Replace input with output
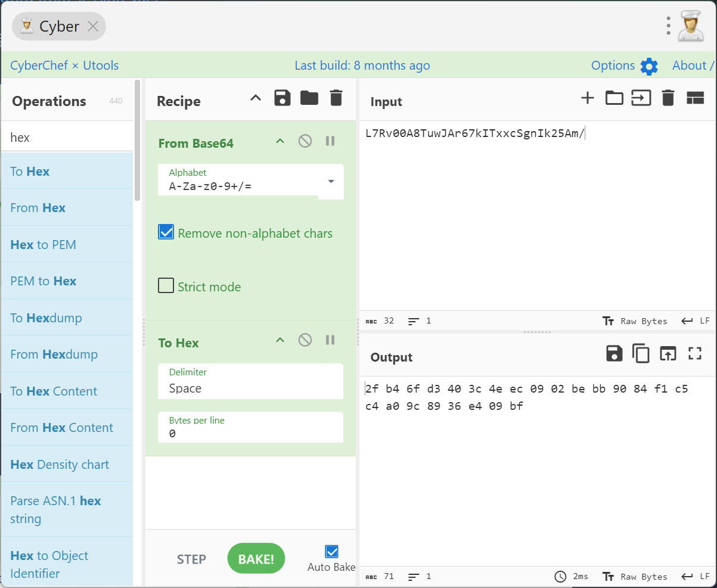 pyautogui.click(x=668, y=354)
